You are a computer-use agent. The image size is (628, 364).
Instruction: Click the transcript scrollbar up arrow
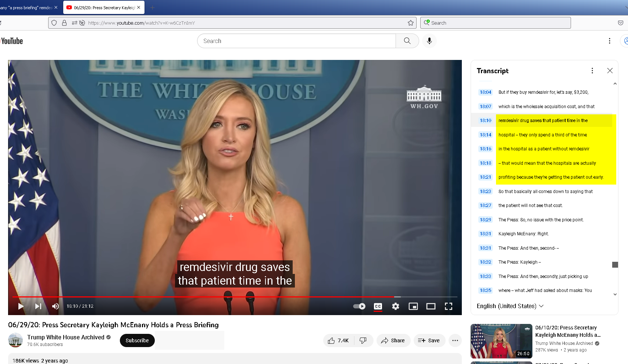[x=615, y=84]
